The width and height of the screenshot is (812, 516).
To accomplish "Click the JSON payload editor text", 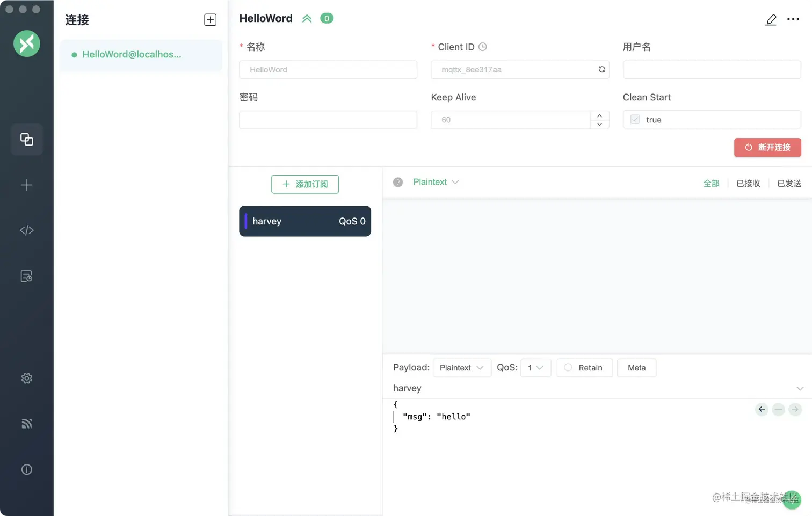I will pos(432,417).
